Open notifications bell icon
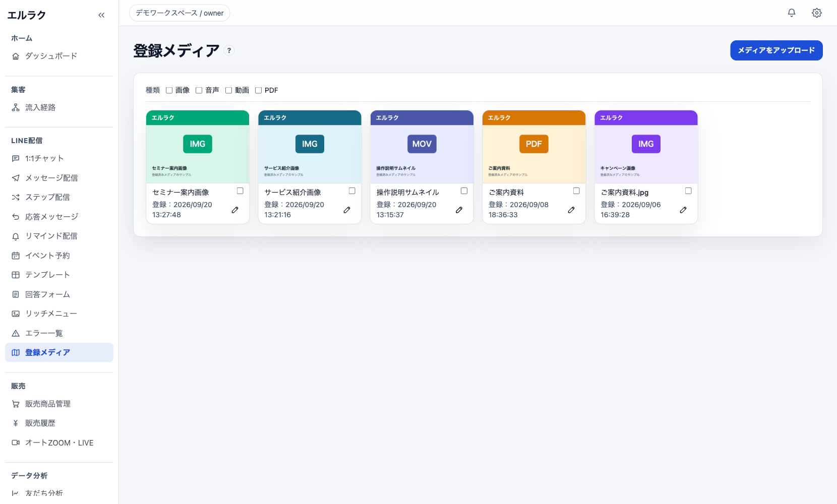837x504 pixels. tap(792, 13)
